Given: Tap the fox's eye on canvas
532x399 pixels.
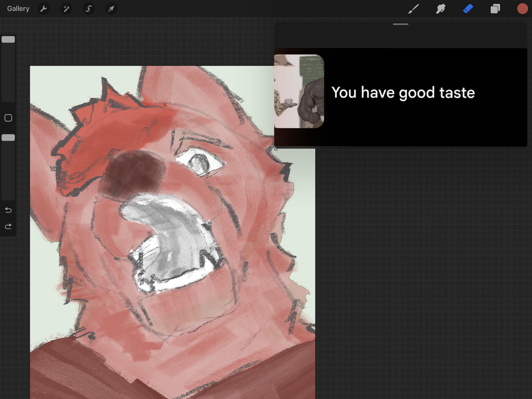Looking at the screenshot, I should click(x=200, y=162).
